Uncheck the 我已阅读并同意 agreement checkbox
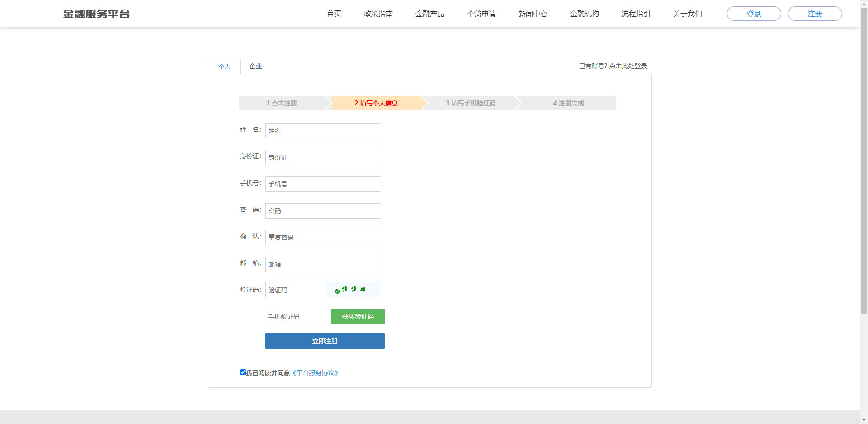This screenshot has width=868, height=424. click(x=243, y=372)
